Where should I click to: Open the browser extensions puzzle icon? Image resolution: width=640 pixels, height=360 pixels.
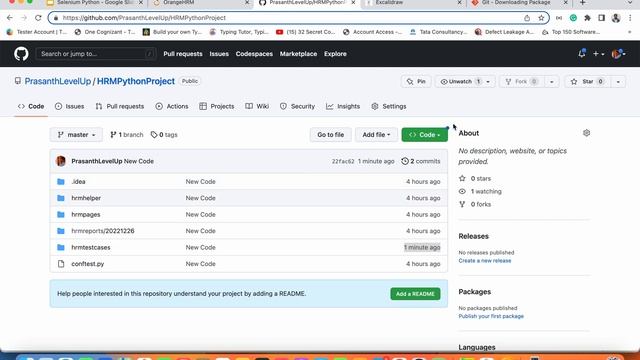click(x=587, y=18)
